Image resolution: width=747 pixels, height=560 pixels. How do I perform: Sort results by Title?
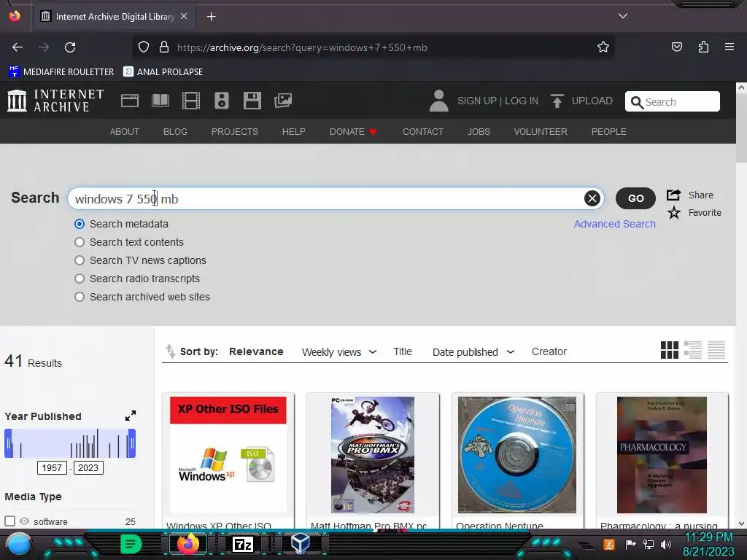tap(403, 351)
